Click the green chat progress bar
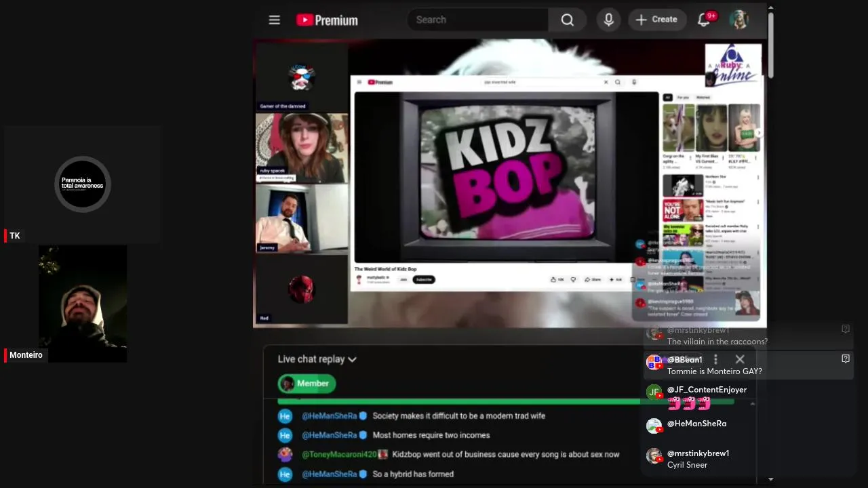Viewport: 868px width, 488px height. pyautogui.click(x=506, y=402)
